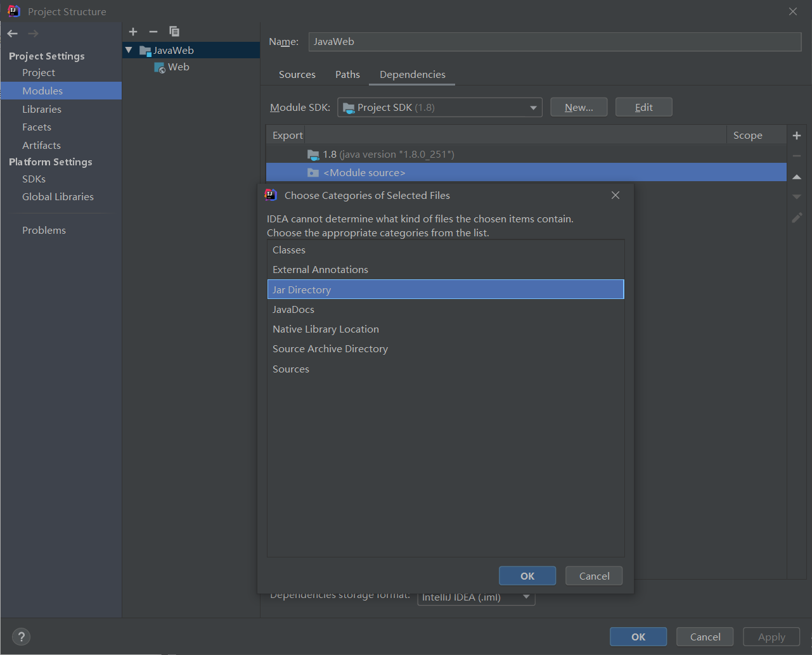
Task: Select Classes category
Action: 446,250
